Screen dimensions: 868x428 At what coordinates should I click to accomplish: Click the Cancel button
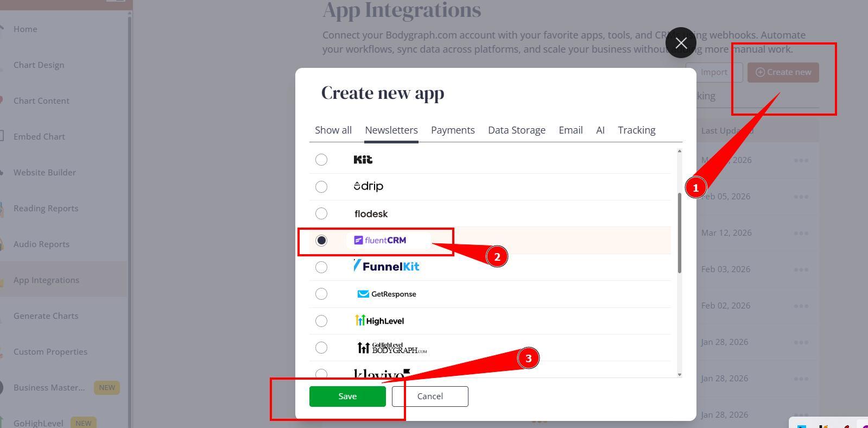point(430,396)
